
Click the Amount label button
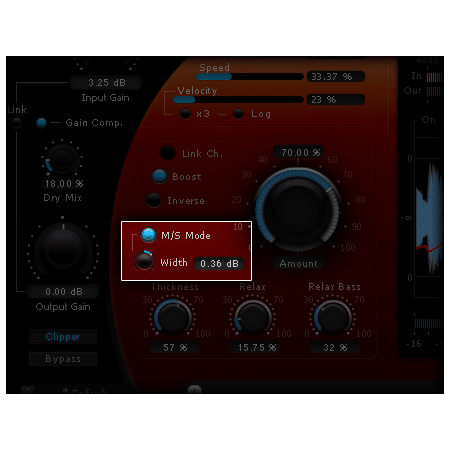point(299,263)
